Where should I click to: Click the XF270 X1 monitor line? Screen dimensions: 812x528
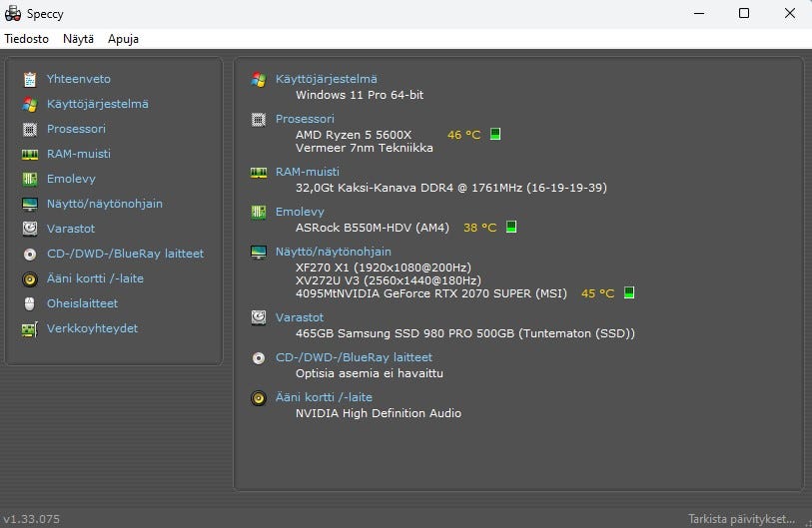384,267
